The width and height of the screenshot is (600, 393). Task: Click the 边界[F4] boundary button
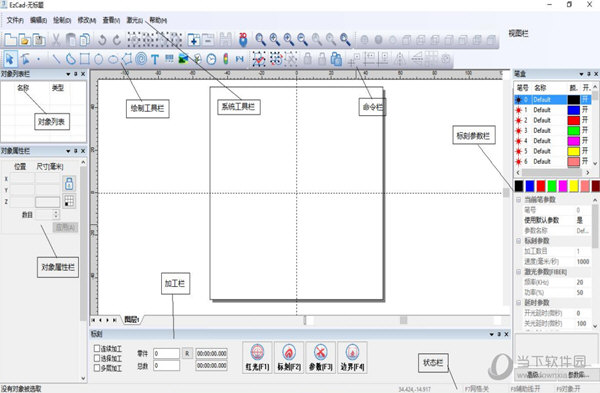point(352,357)
